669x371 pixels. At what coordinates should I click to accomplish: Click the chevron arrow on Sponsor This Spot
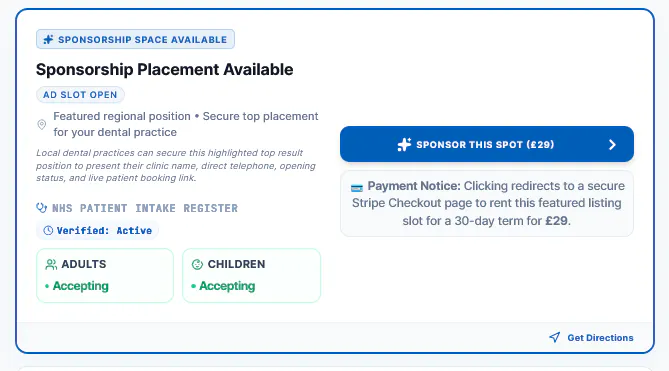pyautogui.click(x=612, y=145)
